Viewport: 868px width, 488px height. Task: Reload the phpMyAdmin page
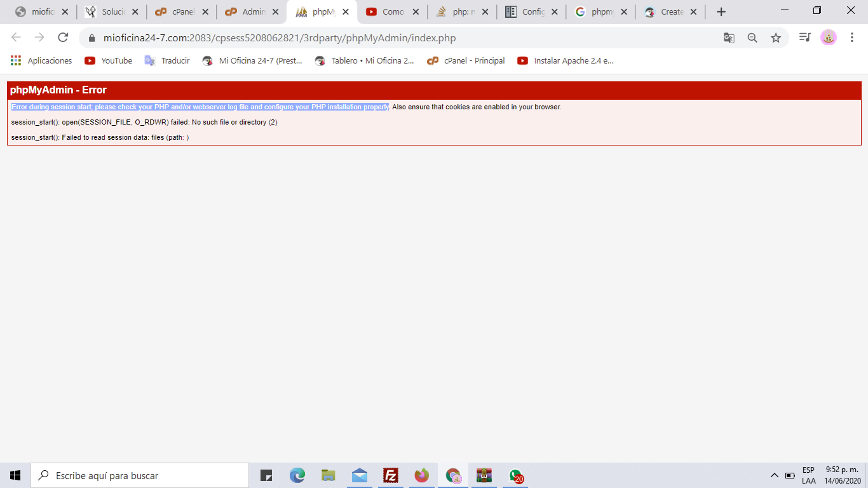pyautogui.click(x=63, y=37)
